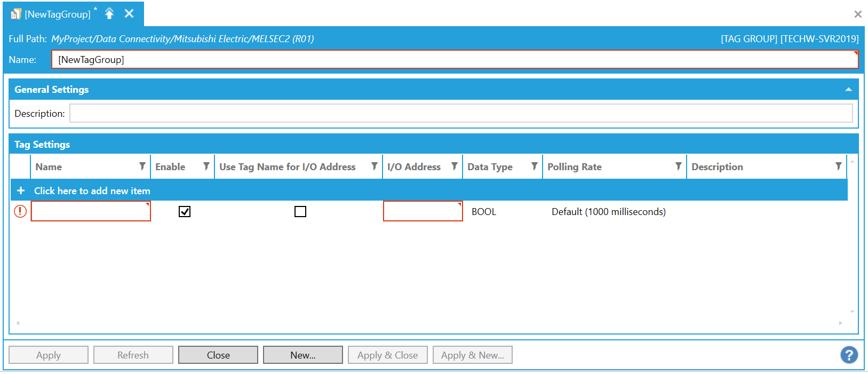Screen dimensions: 868x374
Task: Open the BOOL data type dropdown
Action: [502, 212]
